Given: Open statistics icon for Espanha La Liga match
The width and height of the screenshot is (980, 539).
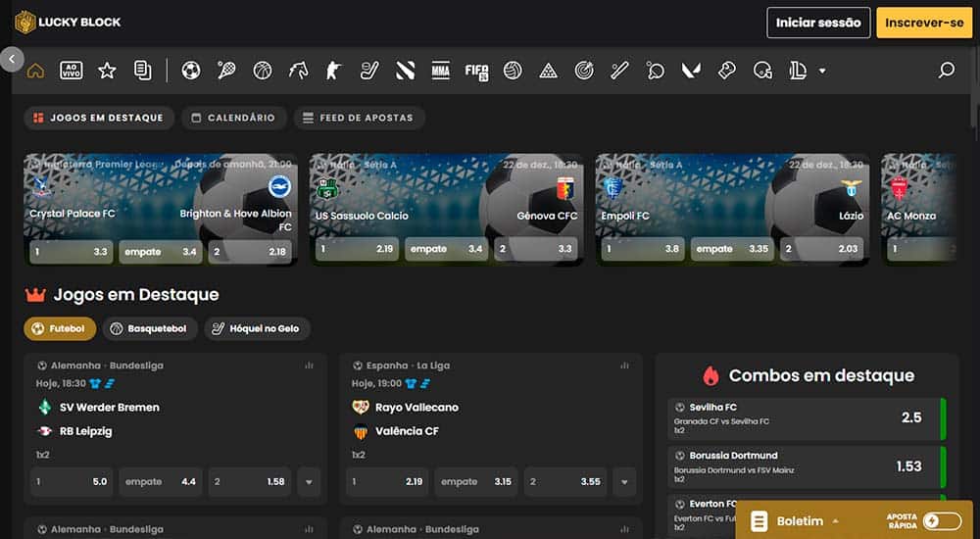Looking at the screenshot, I should pos(624,366).
